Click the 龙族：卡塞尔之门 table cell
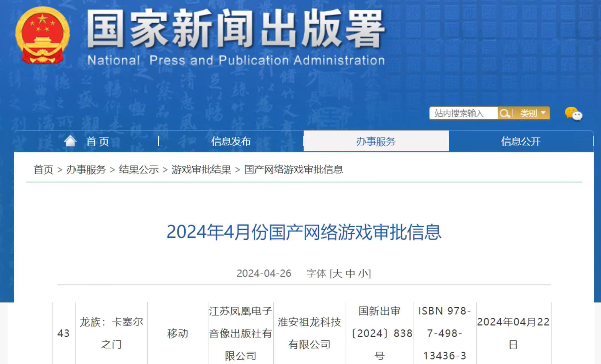Screen dimensions: 601x364 click(111, 333)
